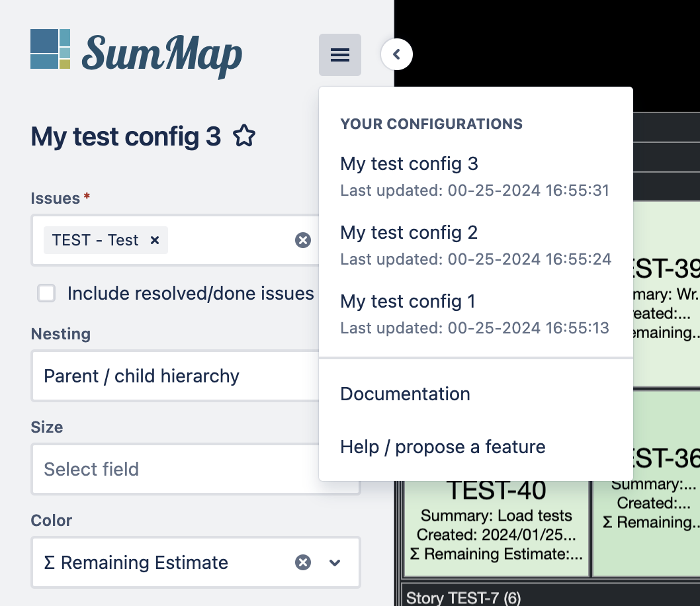Viewport: 700px width, 606px height.
Task: Expand the Color field dropdown arrow
Action: 335,562
